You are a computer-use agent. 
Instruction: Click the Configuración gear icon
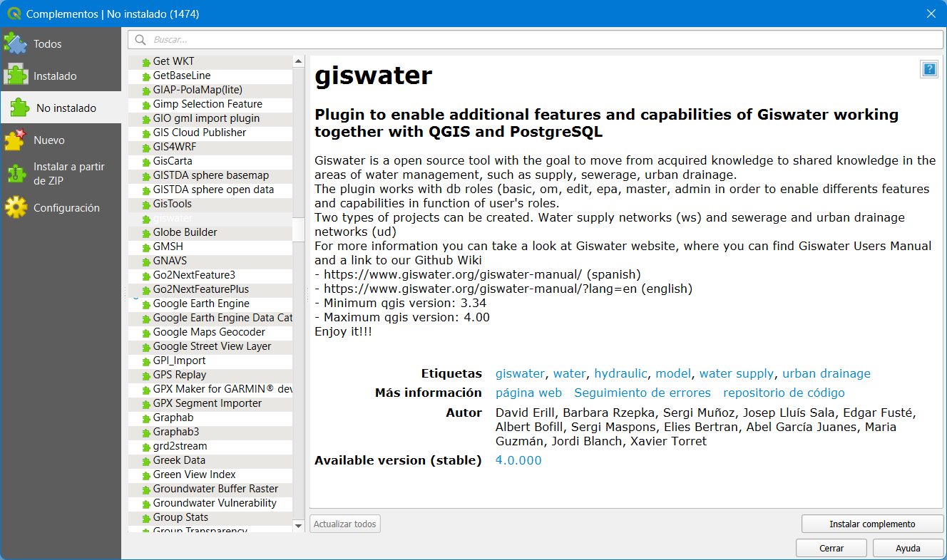pos(15,207)
